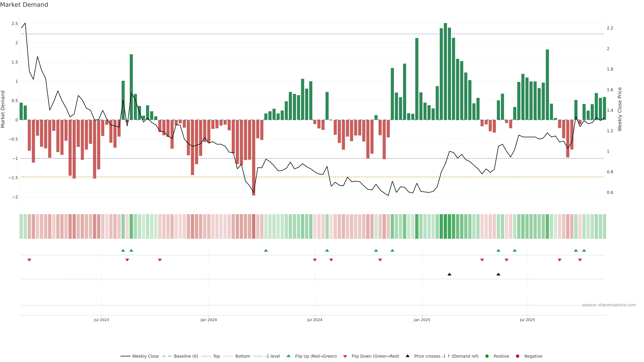Click Flip Down red triangle legend icon

coord(345,356)
